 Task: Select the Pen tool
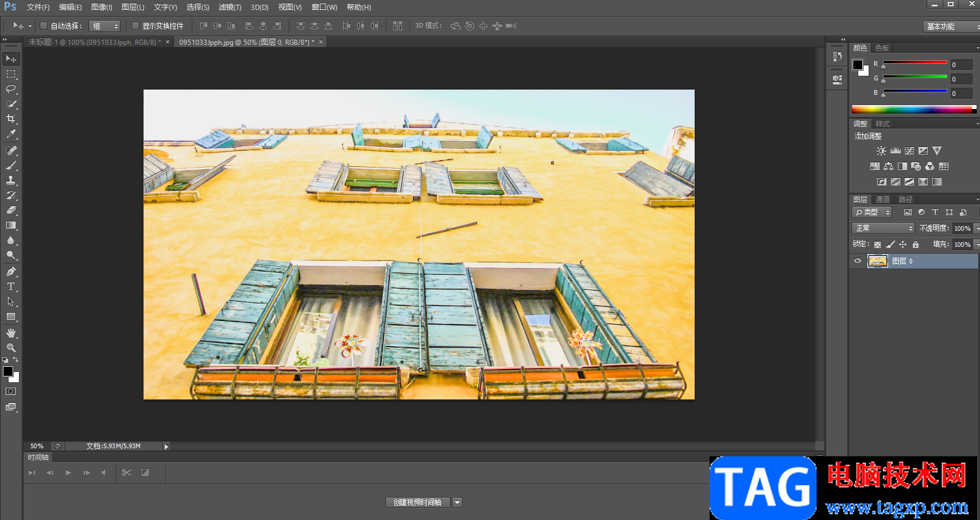tap(11, 271)
